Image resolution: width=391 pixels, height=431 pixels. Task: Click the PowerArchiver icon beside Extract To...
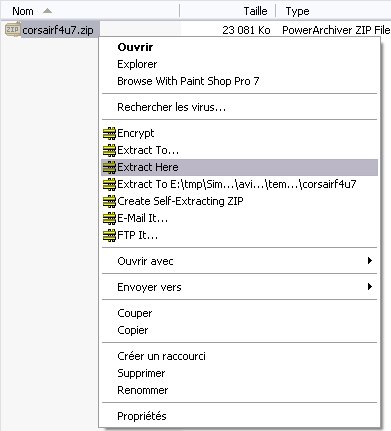[109, 150]
